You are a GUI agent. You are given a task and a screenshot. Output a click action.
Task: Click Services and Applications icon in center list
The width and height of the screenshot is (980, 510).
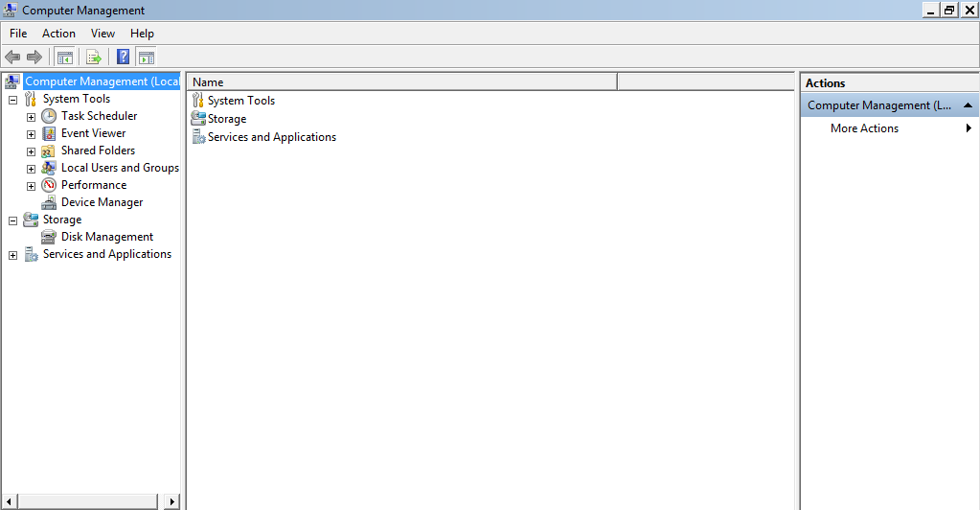pos(198,136)
